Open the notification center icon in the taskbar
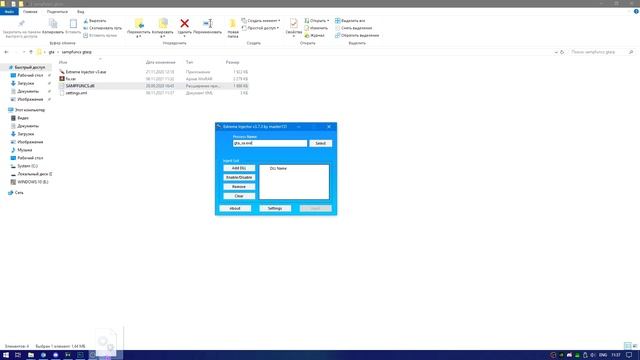Image resolution: width=640 pixels, height=360 pixels. coord(629,355)
